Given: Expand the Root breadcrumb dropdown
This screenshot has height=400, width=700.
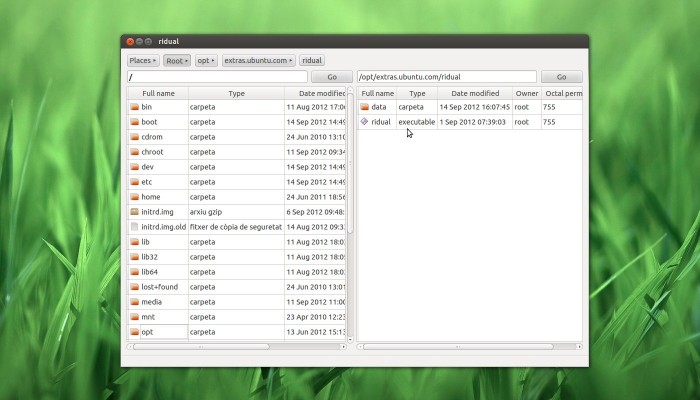Looking at the screenshot, I should click(x=177, y=60).
